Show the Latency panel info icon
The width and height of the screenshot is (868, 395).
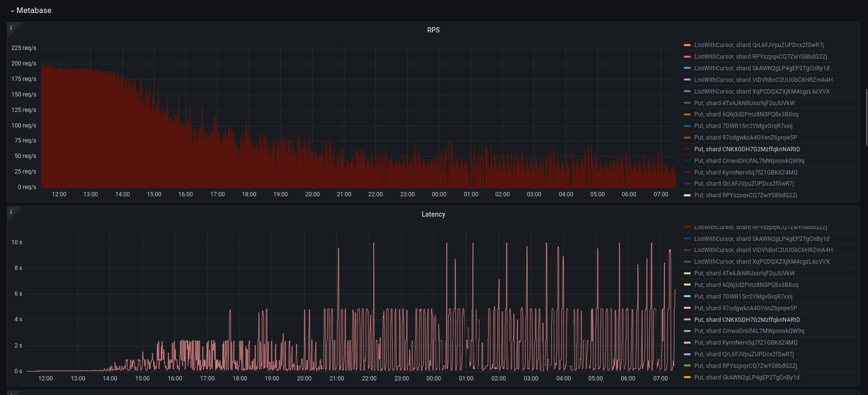tap(11, 212)
